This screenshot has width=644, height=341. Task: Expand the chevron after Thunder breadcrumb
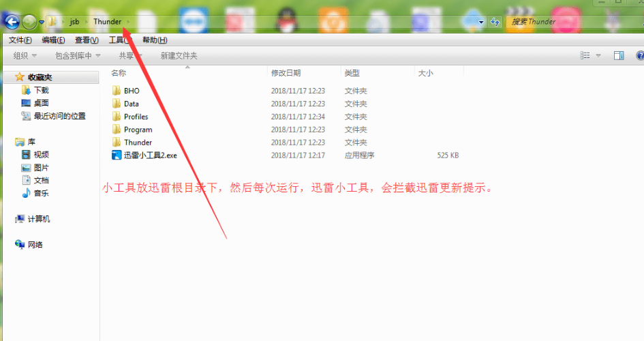tap(129, 22)
